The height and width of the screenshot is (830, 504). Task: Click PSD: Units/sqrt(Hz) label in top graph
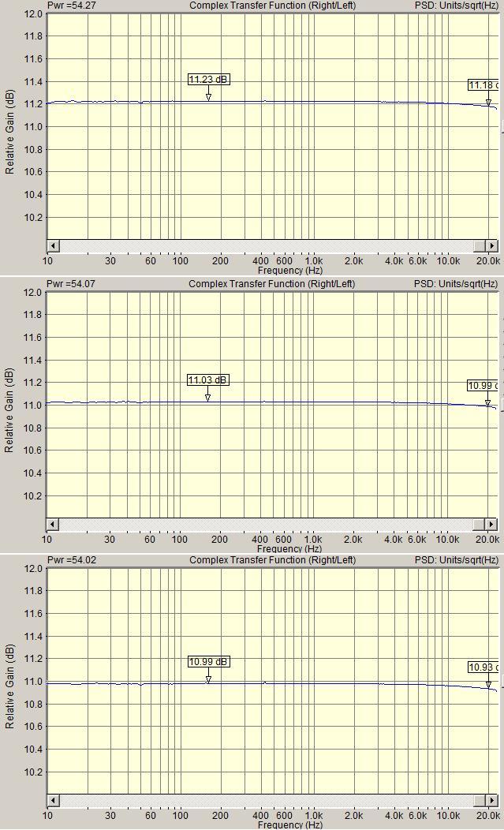[x=457, y=6]
